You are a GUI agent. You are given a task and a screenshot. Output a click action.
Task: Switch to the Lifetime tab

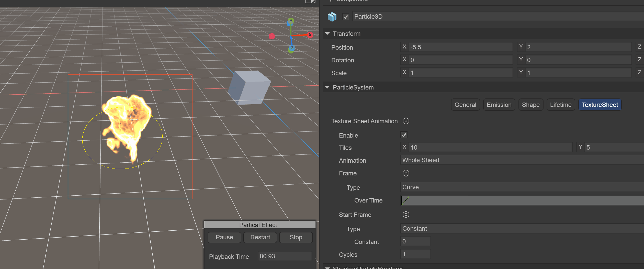560,105
